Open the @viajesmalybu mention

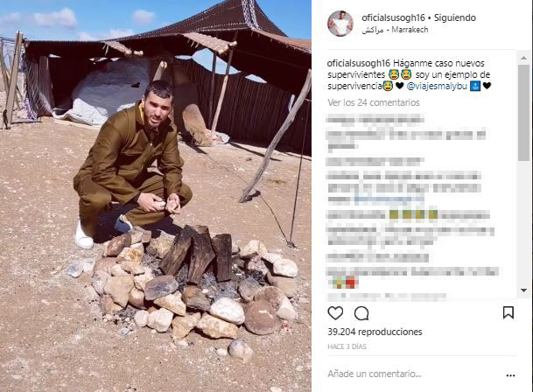tap(437, 86)
